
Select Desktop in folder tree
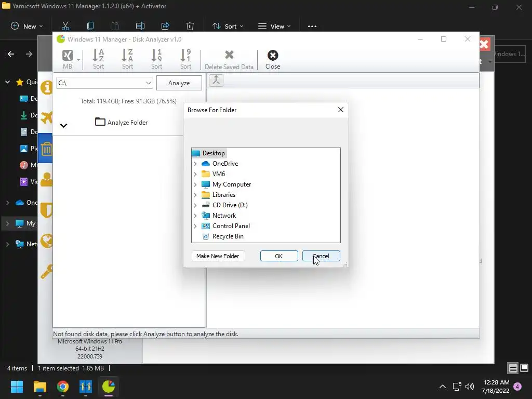[x=208, y=153]
